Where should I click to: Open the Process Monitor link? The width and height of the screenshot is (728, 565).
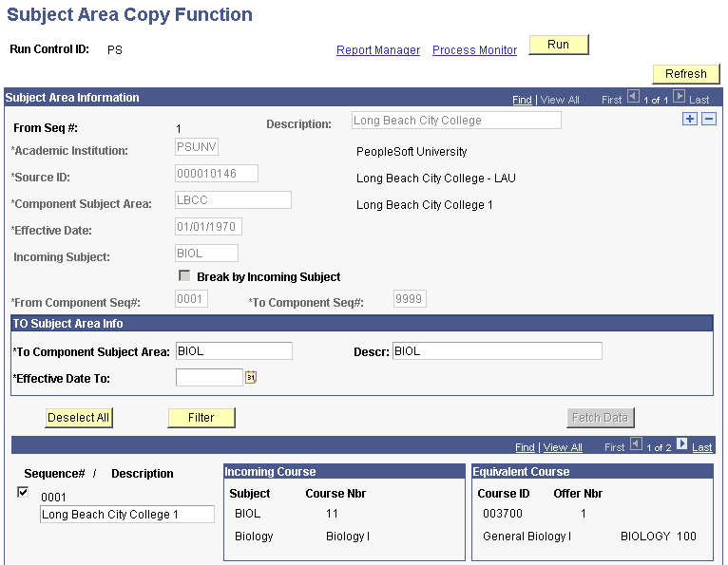(474, 50)
